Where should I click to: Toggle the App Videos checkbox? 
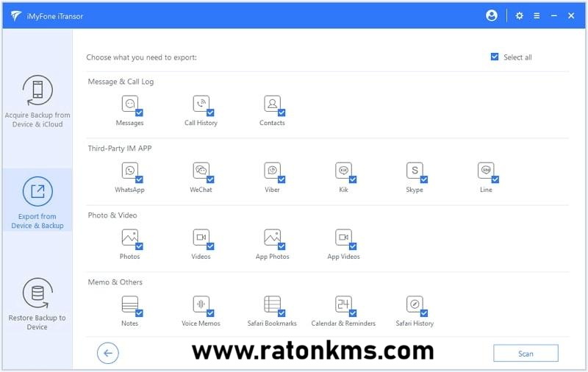(x=353, y=246)
